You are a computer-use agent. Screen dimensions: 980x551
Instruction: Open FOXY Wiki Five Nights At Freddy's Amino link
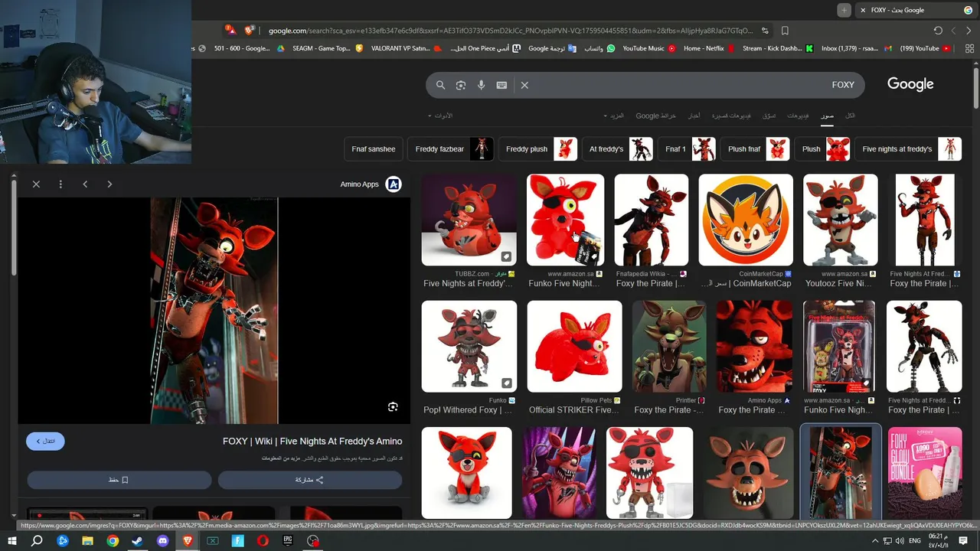pos(312,442)
